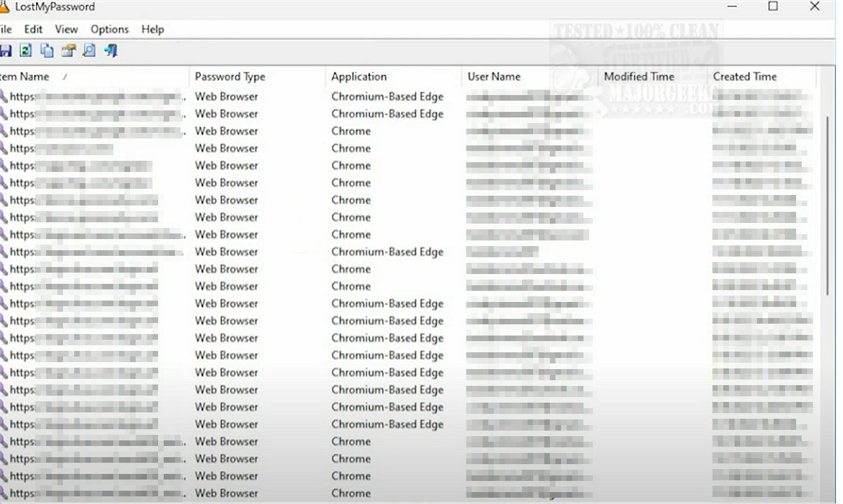Click the Exit toolbar icon
The width and height of the screenshot is (843, 504).
110,50
